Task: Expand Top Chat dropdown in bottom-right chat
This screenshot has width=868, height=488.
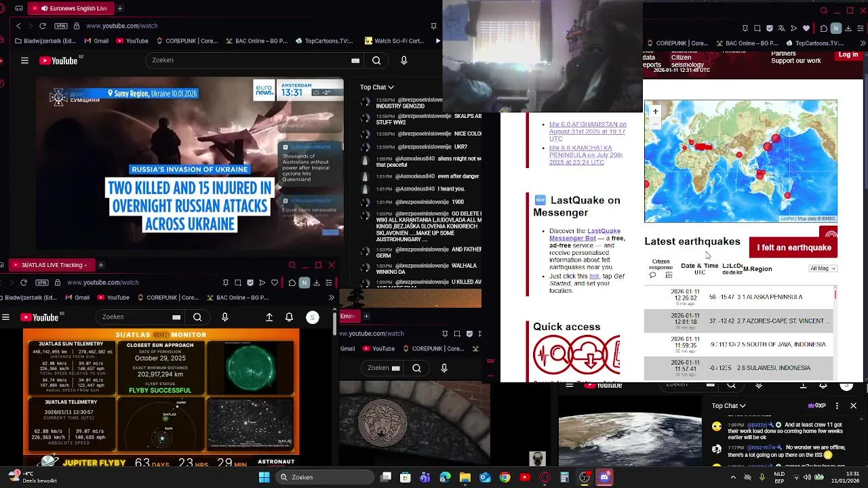Action: [x=728, y=405]
